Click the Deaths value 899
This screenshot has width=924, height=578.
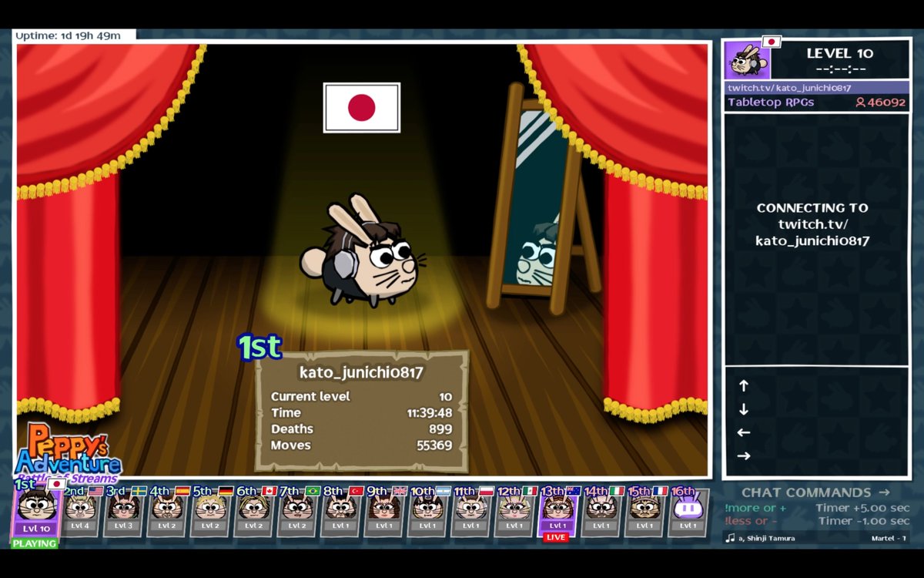(x=440, y=429)
